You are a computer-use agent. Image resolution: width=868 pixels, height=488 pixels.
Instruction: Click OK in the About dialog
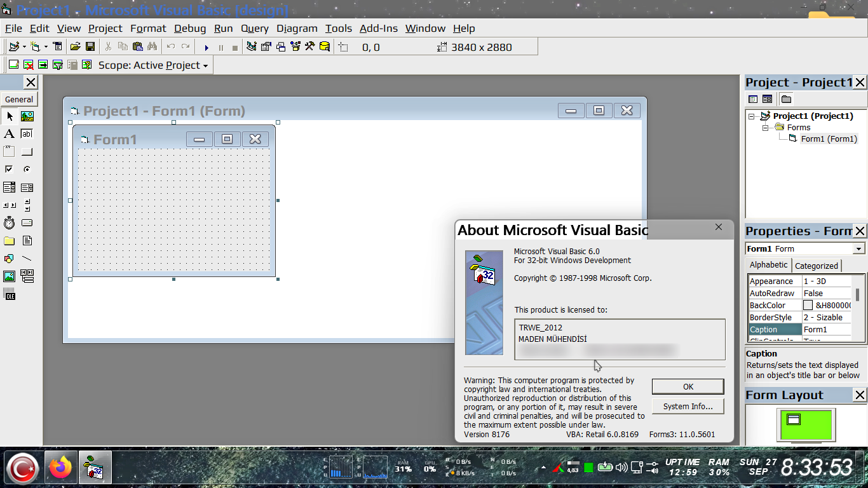click(x=688, y=386)
